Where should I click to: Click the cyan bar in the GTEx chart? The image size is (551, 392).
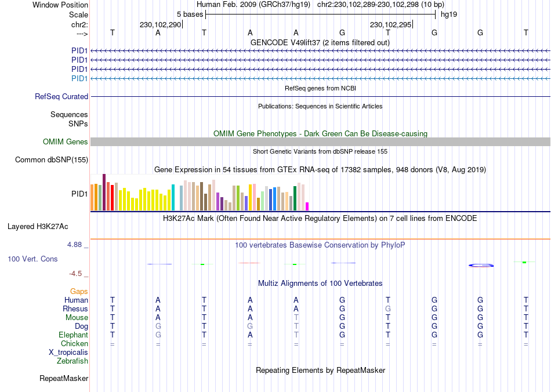pos(173,197)
